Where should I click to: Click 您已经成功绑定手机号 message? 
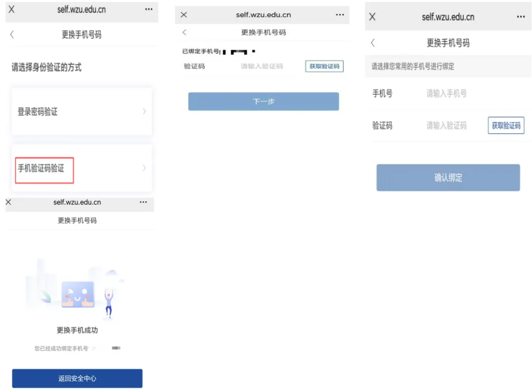(61, 348)
